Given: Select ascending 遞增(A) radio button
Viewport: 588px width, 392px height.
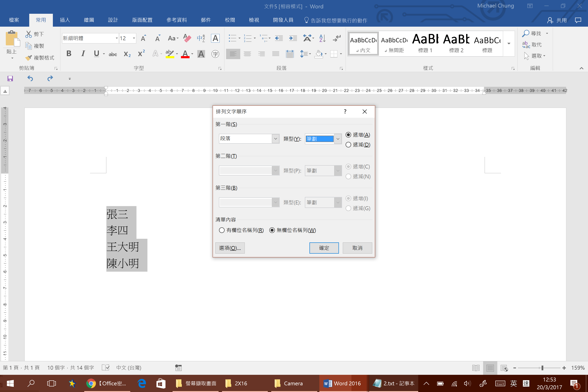Looking at the screenshot, I should (x=348, y=135).
